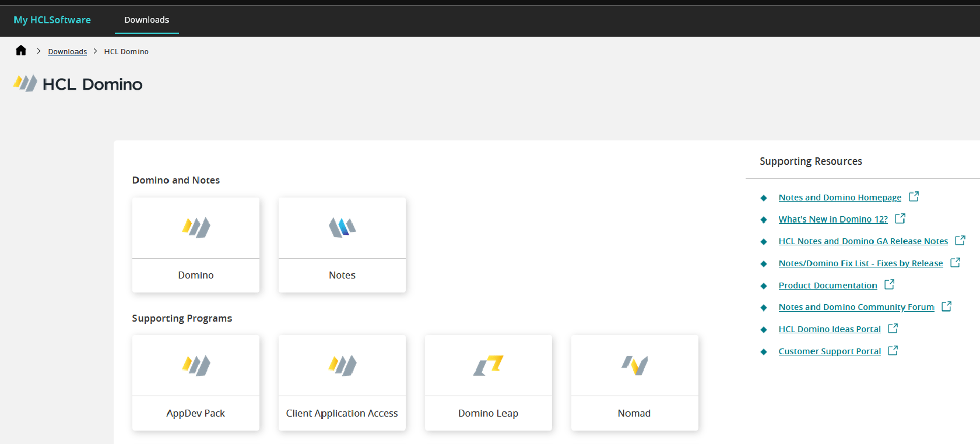The height and width of the screenshot is (444, 980).
Task: Click external link icon beside Customer Support Portal
Action: click(x=893, y=350)
